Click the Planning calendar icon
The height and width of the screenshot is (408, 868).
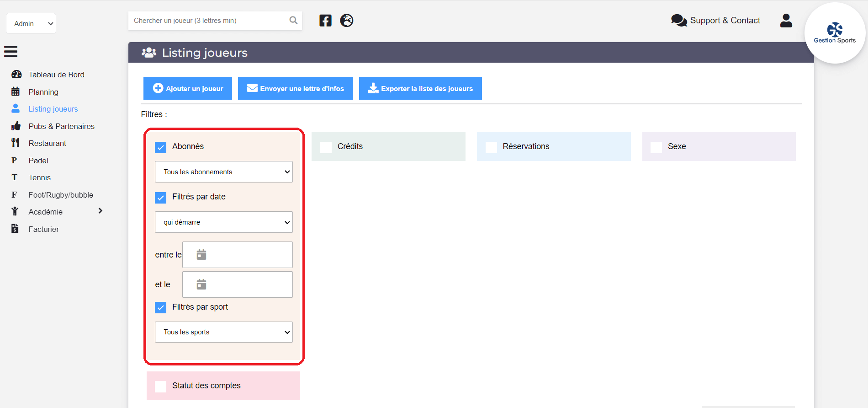16,91
